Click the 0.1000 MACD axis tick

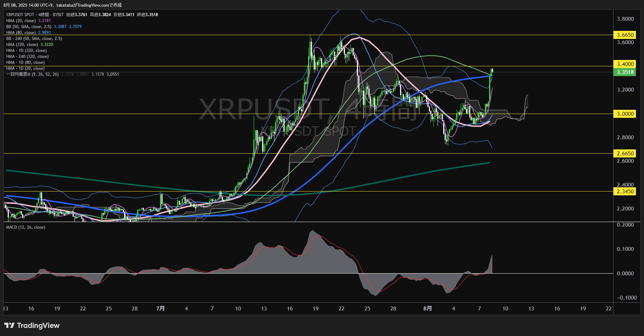pos(625,249)
